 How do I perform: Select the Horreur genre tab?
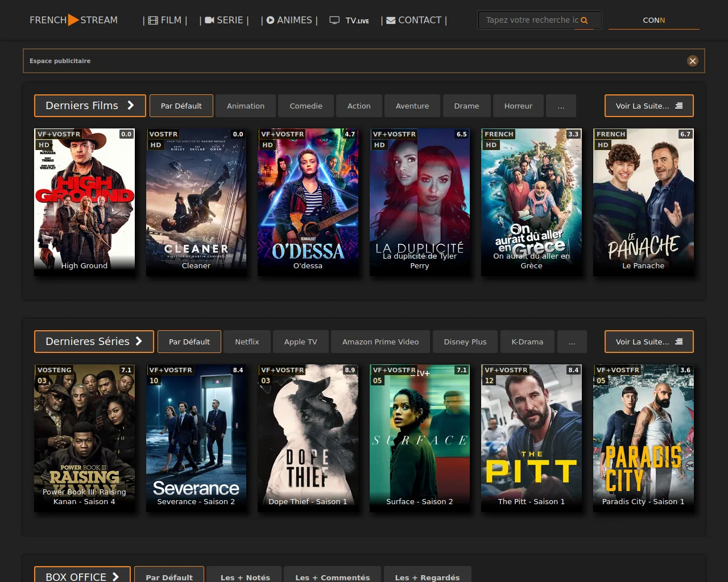(518, 106)
